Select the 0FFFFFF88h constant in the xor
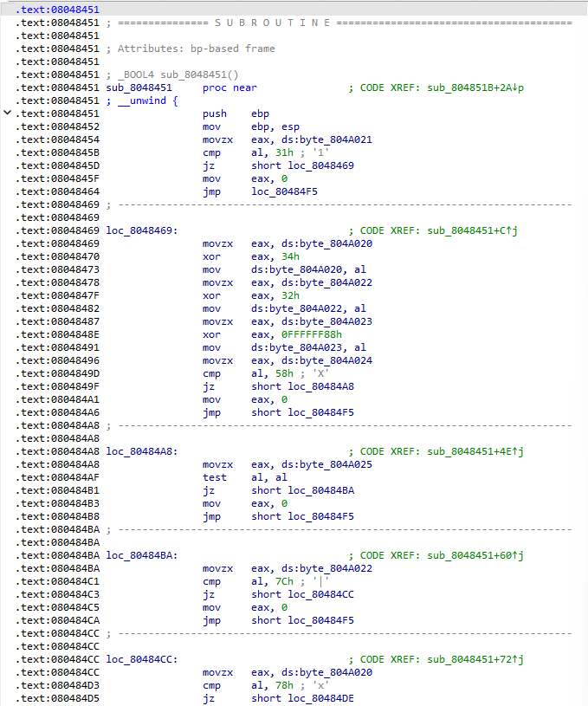Image resolution: width=588 pixels, height=706 pixels. (x=312, y=335)
